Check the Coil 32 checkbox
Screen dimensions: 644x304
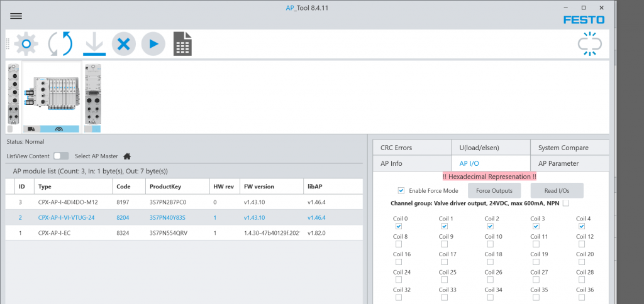click(x=398, y=298)
